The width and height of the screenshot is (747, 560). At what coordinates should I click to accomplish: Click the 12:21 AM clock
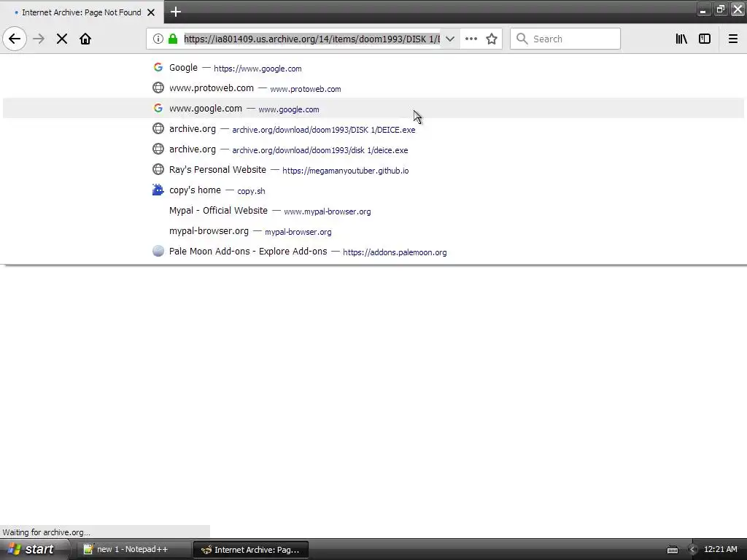(720, 550)
